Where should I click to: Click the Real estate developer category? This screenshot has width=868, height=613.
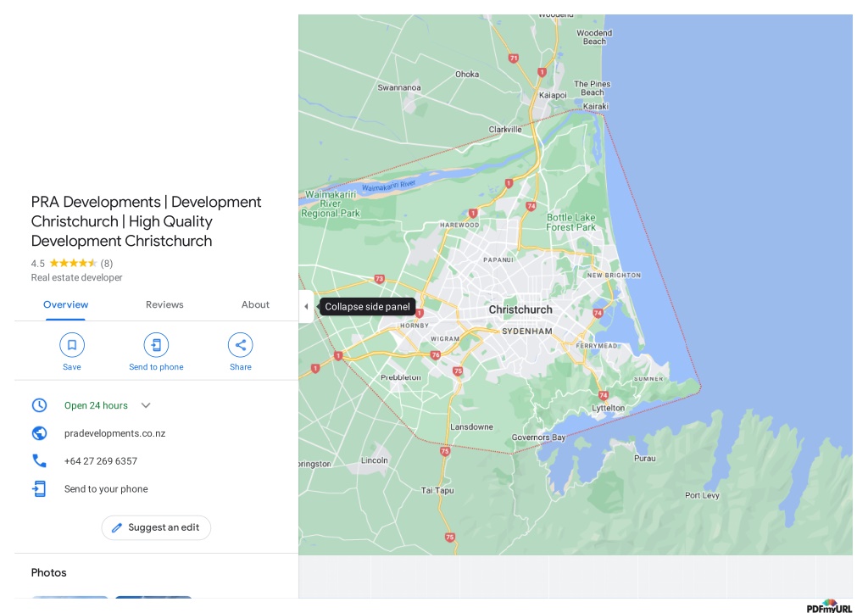point(76,277)
